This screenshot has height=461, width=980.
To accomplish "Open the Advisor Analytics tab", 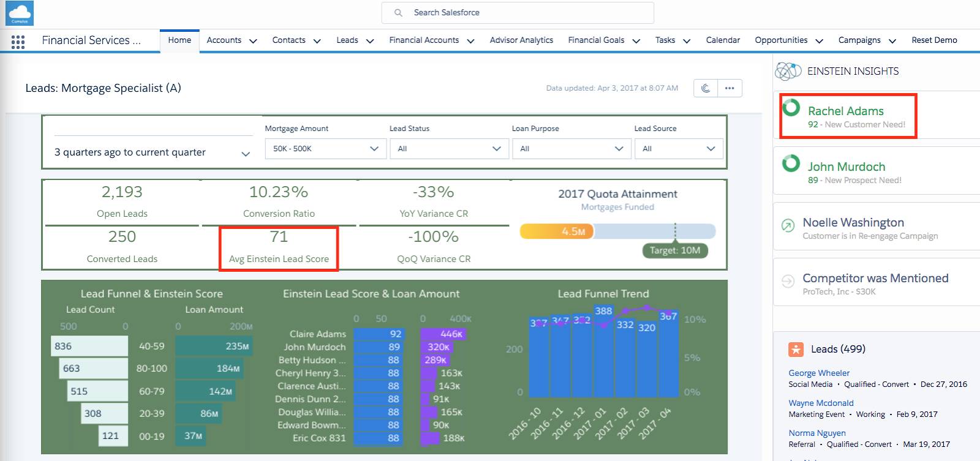I will [x=521, y=40].
